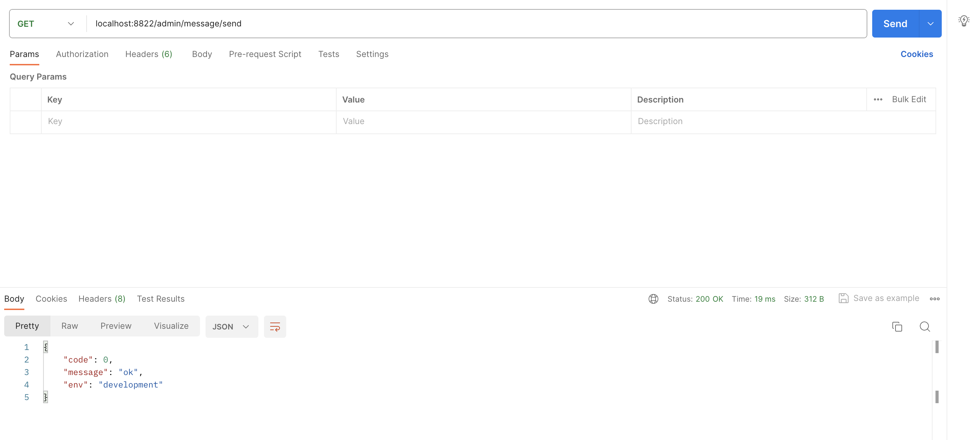Click the request URL input field
Viewport: 980px width, 440px height.
pos(475,24)
